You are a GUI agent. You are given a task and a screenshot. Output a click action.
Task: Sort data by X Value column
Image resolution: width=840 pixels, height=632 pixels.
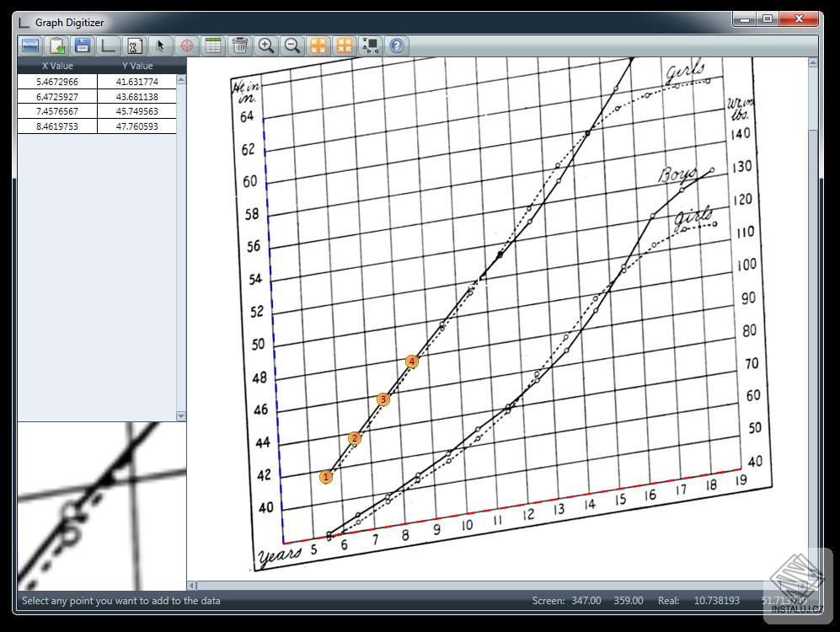point(56,65)
